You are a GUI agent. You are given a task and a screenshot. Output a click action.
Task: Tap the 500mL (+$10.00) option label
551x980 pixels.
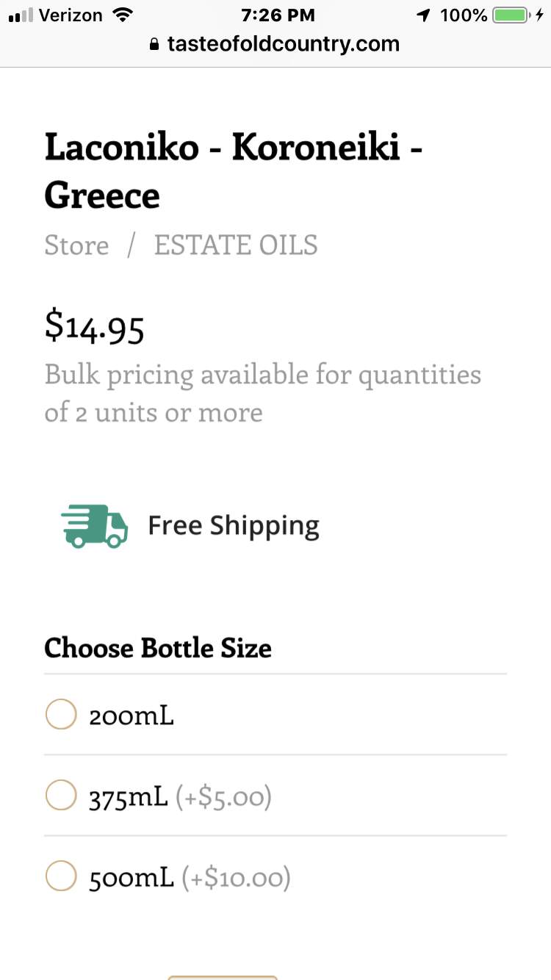(x=190, y=877)
